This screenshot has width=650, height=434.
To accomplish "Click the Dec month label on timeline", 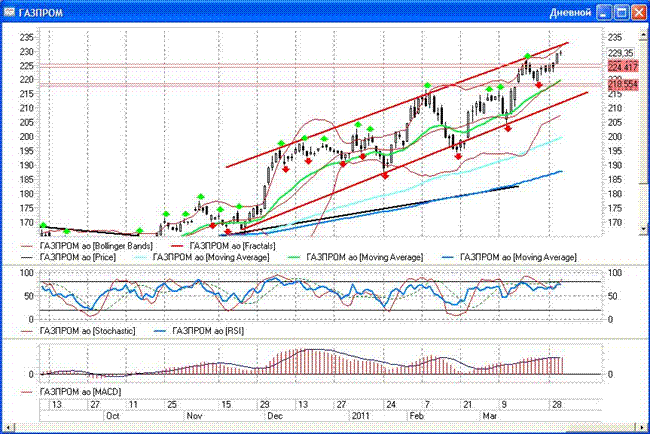I will click(x=275, y=416).
